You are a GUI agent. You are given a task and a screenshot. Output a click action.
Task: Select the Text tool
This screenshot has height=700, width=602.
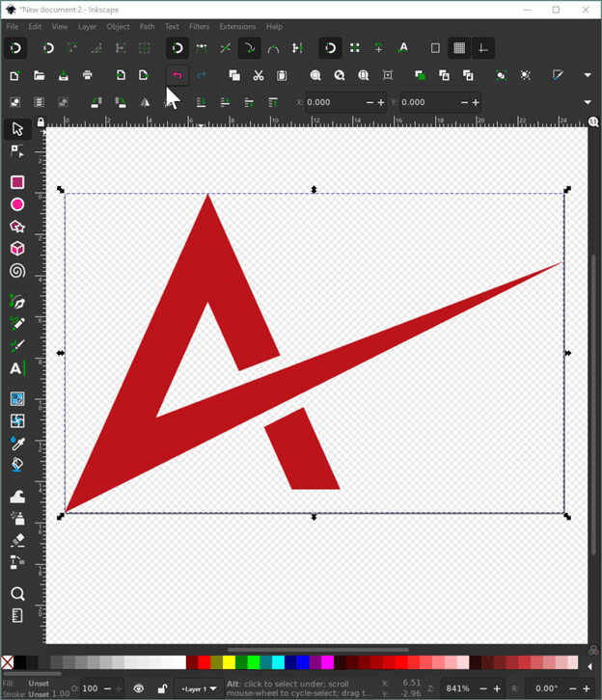pyautogui.click(x=17, y=368)
